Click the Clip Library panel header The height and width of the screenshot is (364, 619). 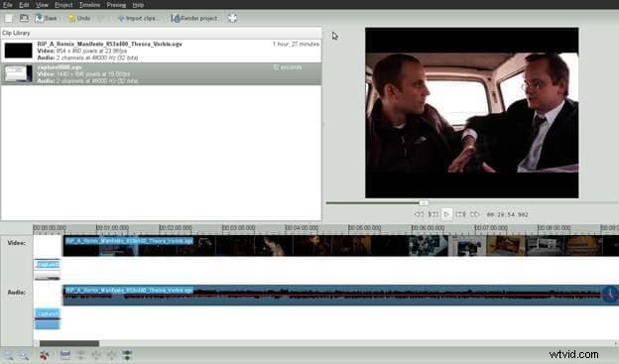(x=161, y=33)
